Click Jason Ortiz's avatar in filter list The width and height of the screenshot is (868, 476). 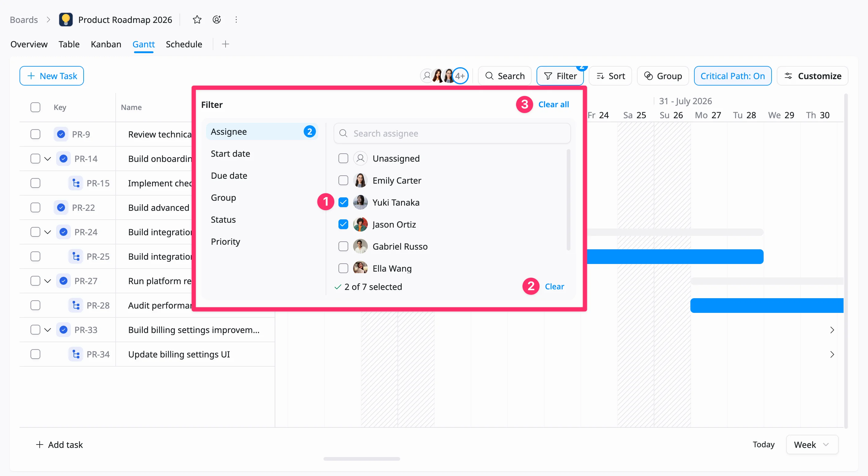tap(360, 224)
